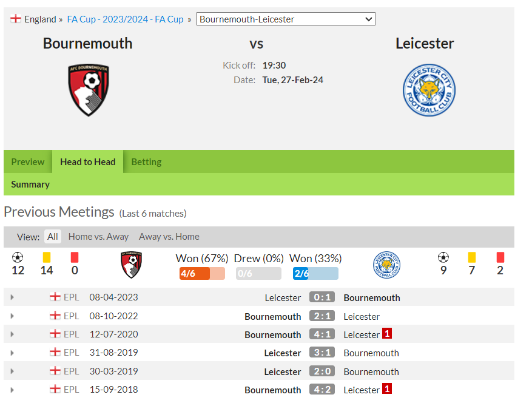Screen dimensions: 515x420
Task: Click the 4:1 score on 12-07-2020
Action: (322, 334)
